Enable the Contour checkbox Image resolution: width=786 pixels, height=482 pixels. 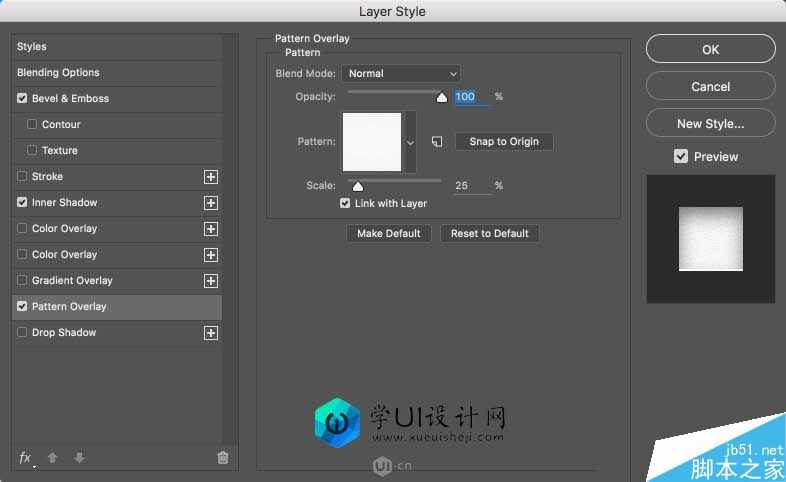click(32, 124)
